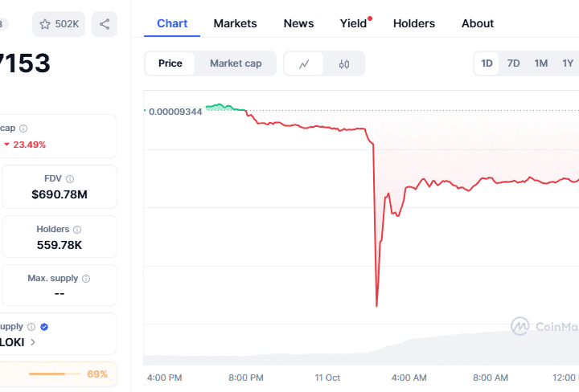Add coin to watchlist via star button
579x392 pixels.
[58, 24]
